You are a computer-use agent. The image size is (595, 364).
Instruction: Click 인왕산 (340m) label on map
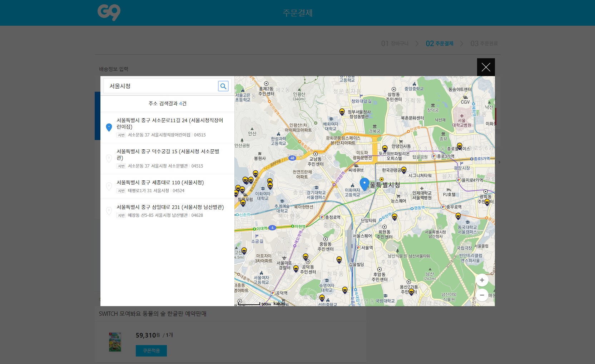[x=299, y=96]
